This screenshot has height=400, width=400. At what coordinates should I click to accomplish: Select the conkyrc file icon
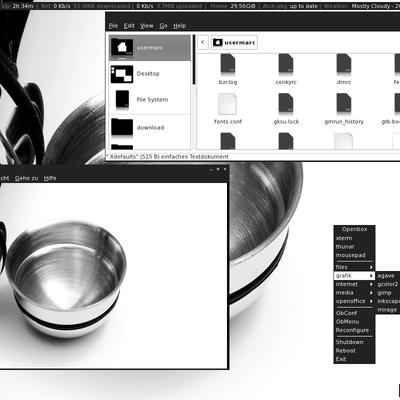point(286,64)
